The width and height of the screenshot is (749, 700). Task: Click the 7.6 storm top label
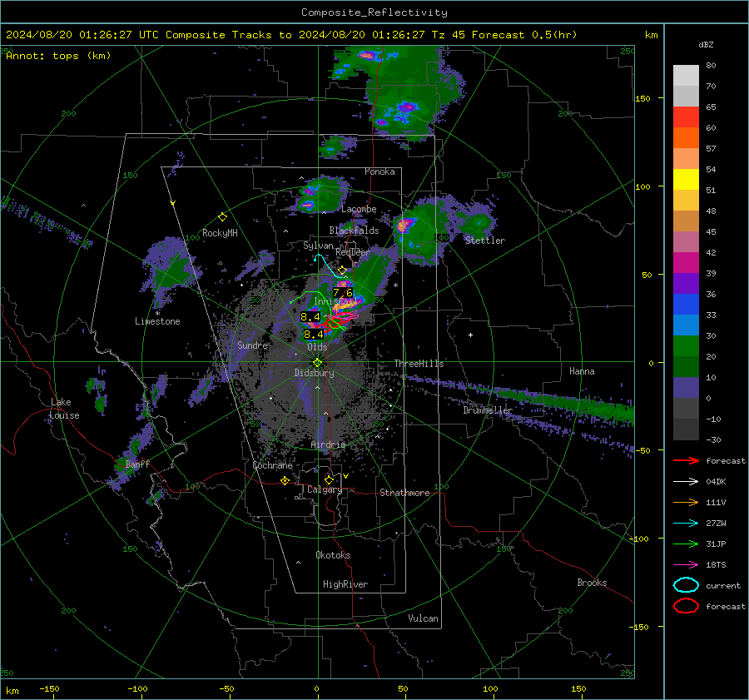(343, 292)
